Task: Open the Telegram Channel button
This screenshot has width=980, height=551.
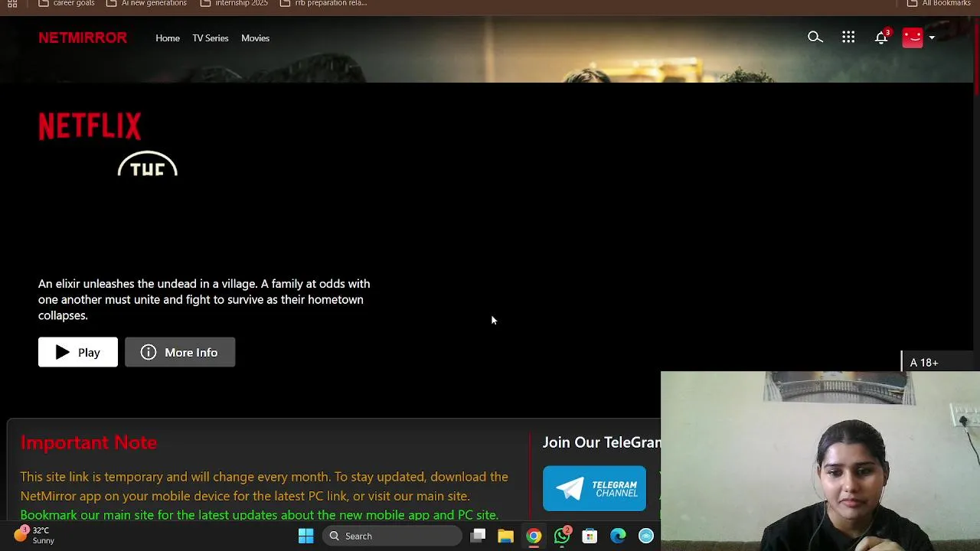Action: pyautogui.click(x=594, y=488)
